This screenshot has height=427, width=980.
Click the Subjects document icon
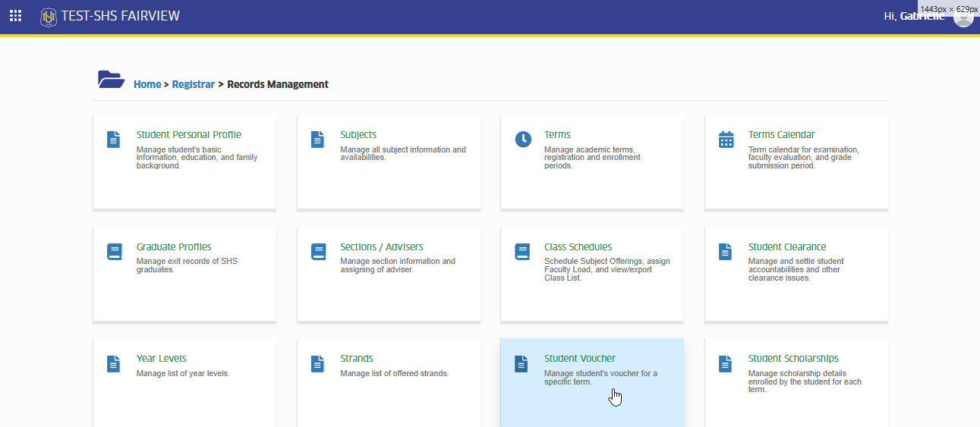317,140
